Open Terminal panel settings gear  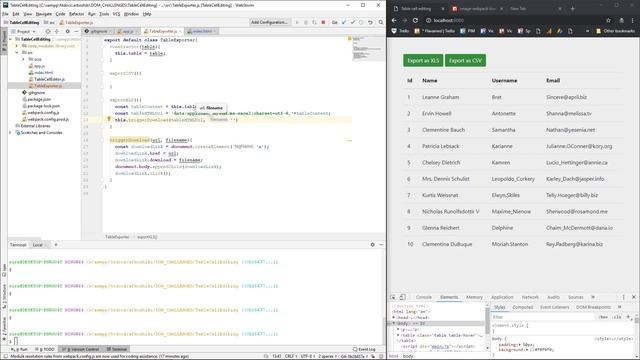(x=372, y=244)
